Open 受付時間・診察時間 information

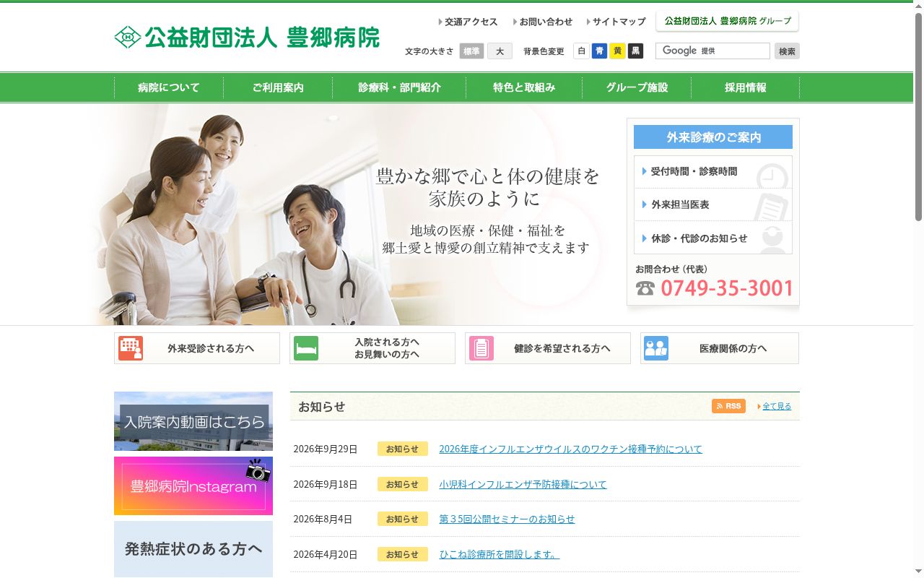713,172
